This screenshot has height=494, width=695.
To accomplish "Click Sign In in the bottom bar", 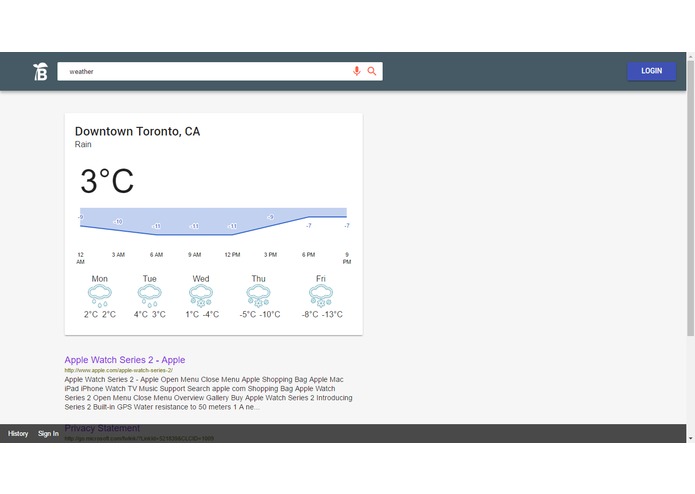I will click(x=48, y=434).
